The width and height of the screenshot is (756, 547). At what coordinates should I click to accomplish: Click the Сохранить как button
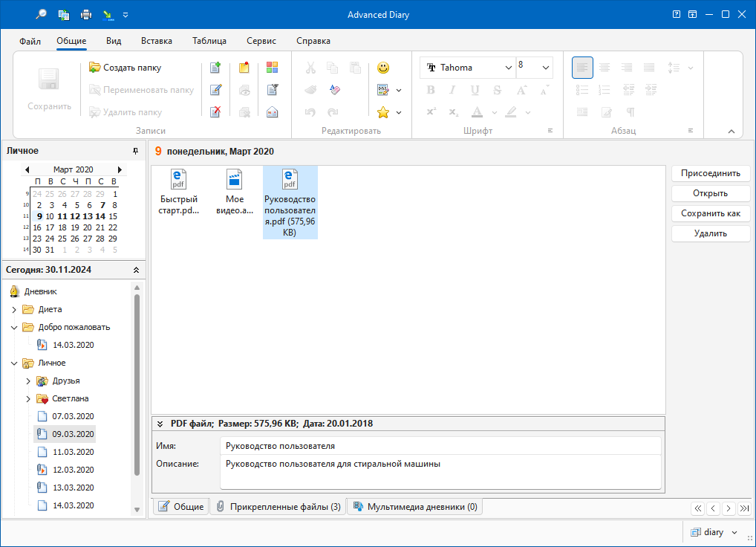tap(710, 213)
